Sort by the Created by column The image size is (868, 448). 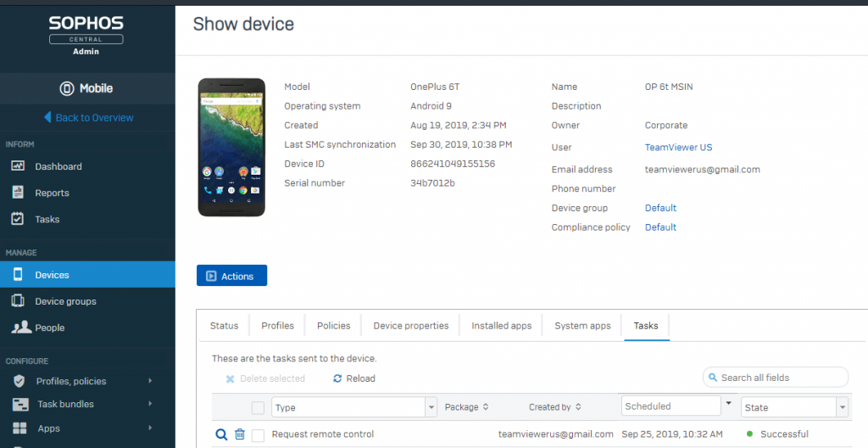pyautogui.click(x=554, y=407)
